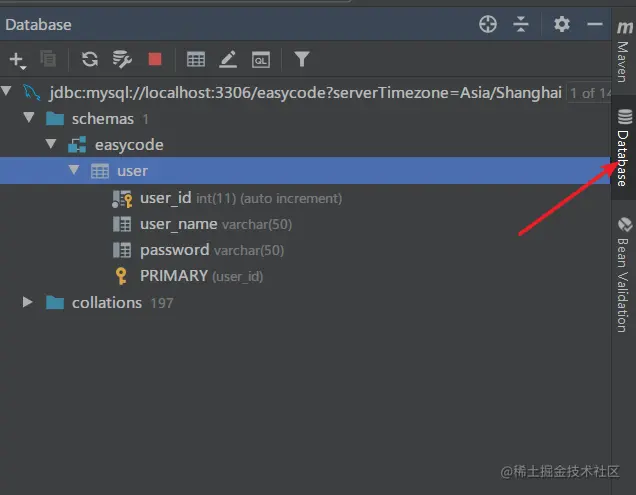636x495 pixels.
Task: Click the user_id key column icon
Action: 122,199
